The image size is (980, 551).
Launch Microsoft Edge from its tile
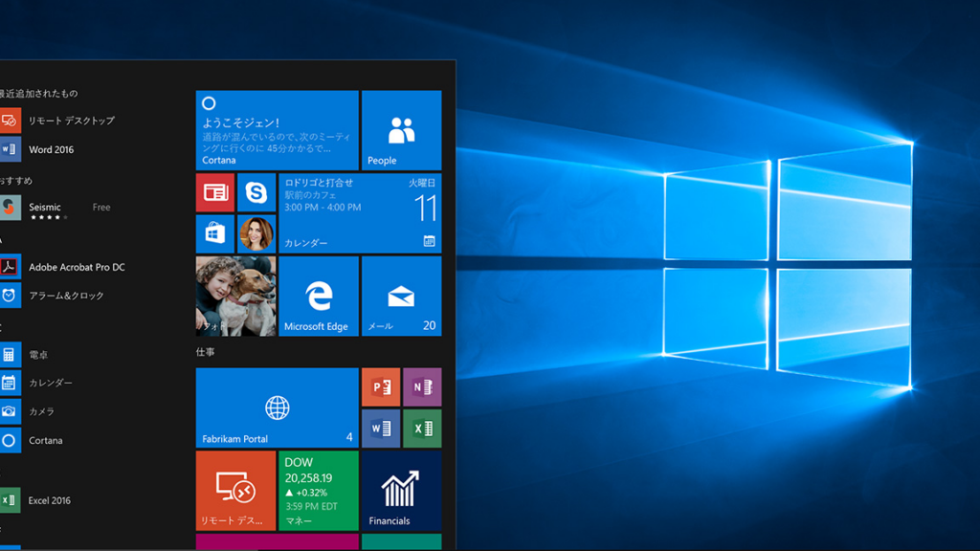[318, 296]
